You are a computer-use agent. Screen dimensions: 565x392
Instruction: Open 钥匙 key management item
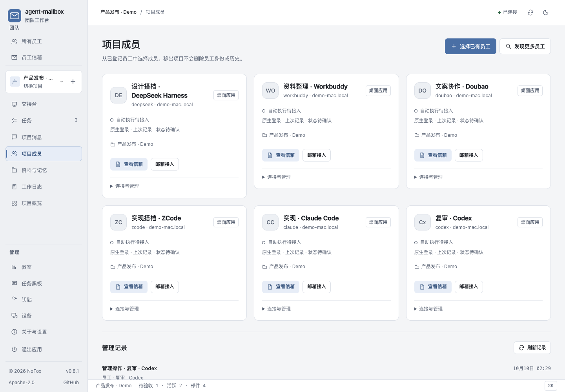(44, 299)
